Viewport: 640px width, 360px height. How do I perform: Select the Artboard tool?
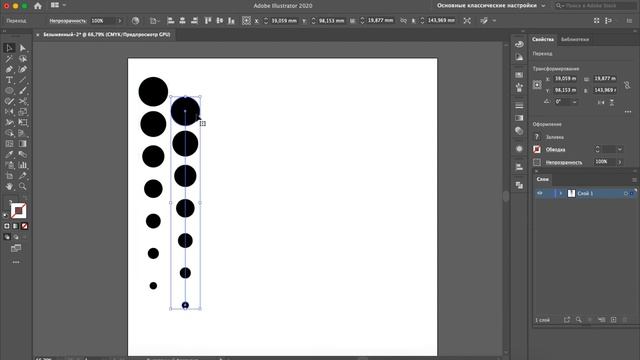coord(9,176)
